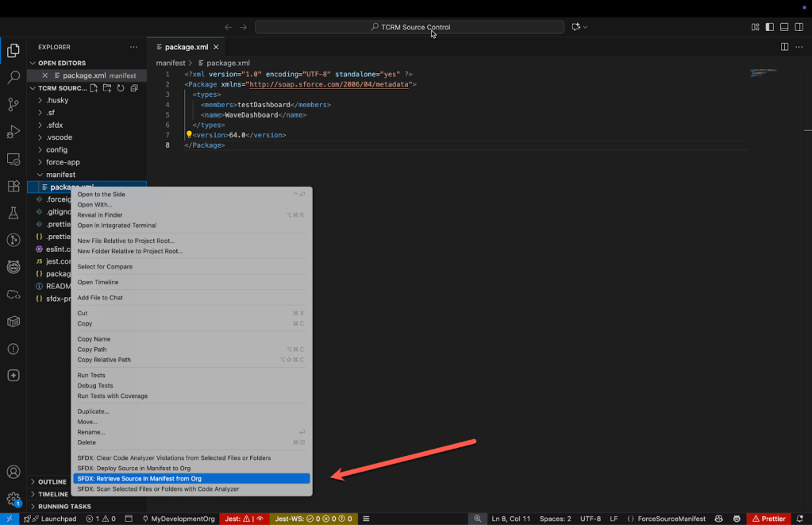This screenshot has height=525, width=812.
Task: Open the Extensions view icon
Action: (13, 186)
